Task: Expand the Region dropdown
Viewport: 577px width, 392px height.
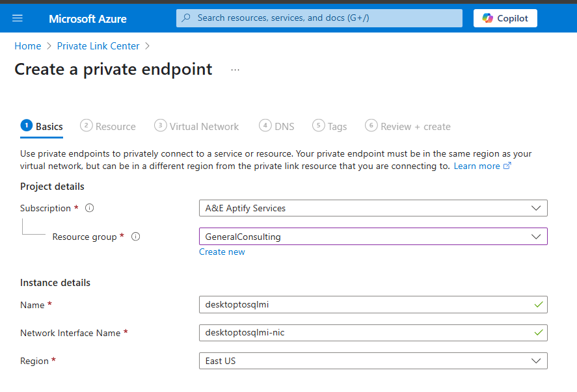Action: (x=373, y=361)
